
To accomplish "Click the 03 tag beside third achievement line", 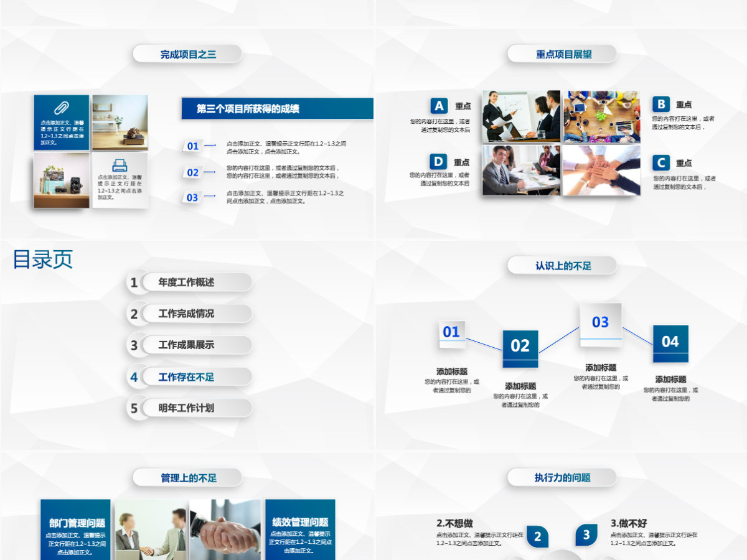I will pos(194,197).
